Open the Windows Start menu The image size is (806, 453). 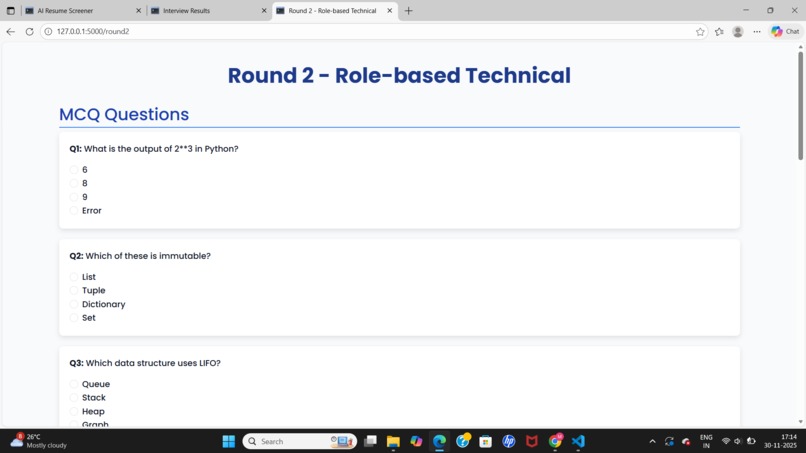[229, 441]
